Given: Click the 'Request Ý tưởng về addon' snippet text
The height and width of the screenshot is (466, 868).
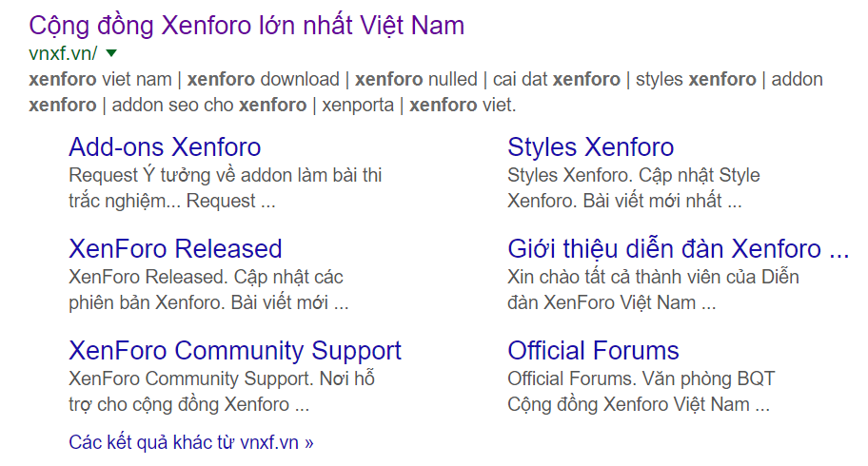Looking at the screenshot, I should [x=226, y=176].
